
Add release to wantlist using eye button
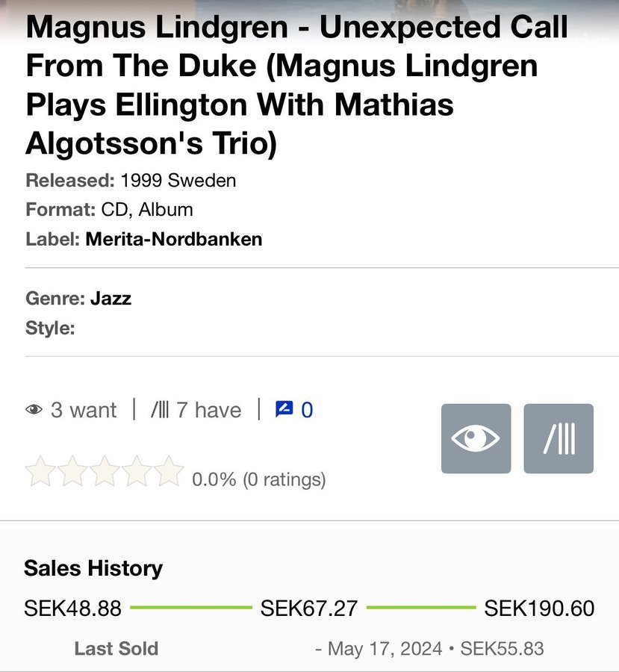coord(476,438)
